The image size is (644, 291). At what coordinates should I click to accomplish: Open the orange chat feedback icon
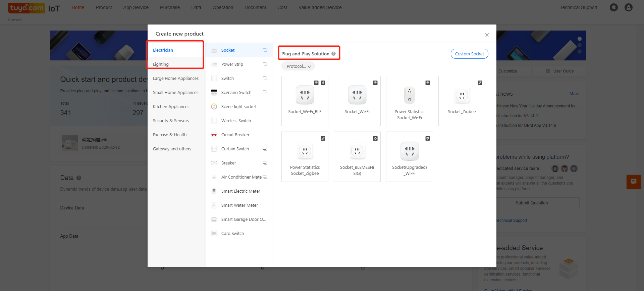coord(633,182)
